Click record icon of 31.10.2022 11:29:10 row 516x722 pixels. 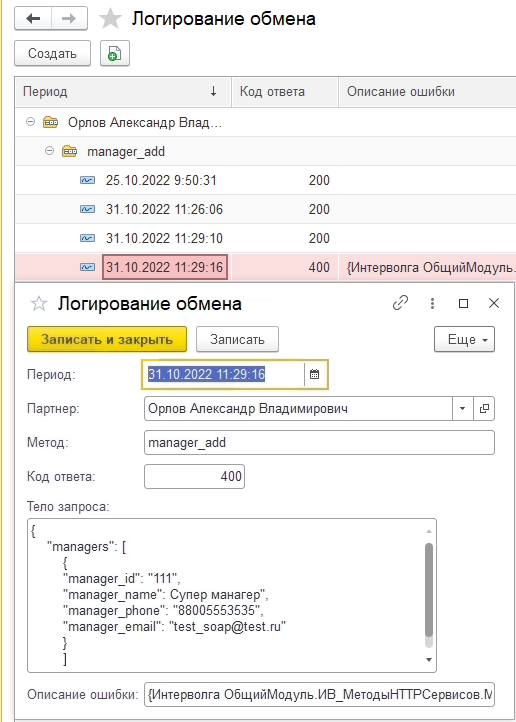[x=87, y=238]
